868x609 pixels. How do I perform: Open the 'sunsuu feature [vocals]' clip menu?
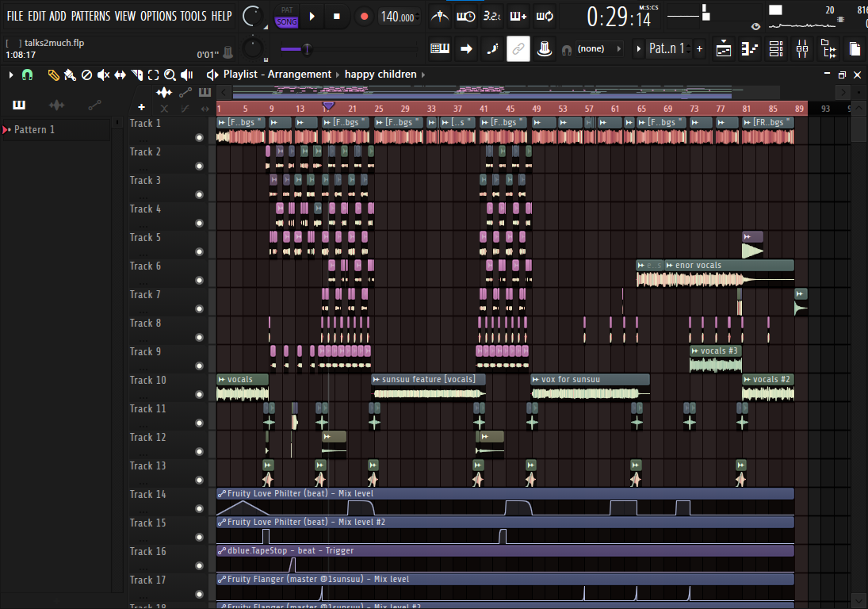(x=377, y=379)
